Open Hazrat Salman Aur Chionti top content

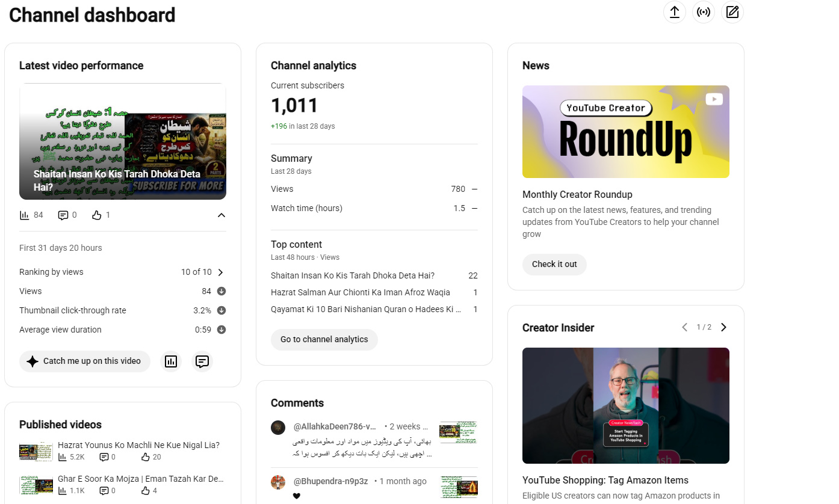pyautogui.click(x=361, y=293)
